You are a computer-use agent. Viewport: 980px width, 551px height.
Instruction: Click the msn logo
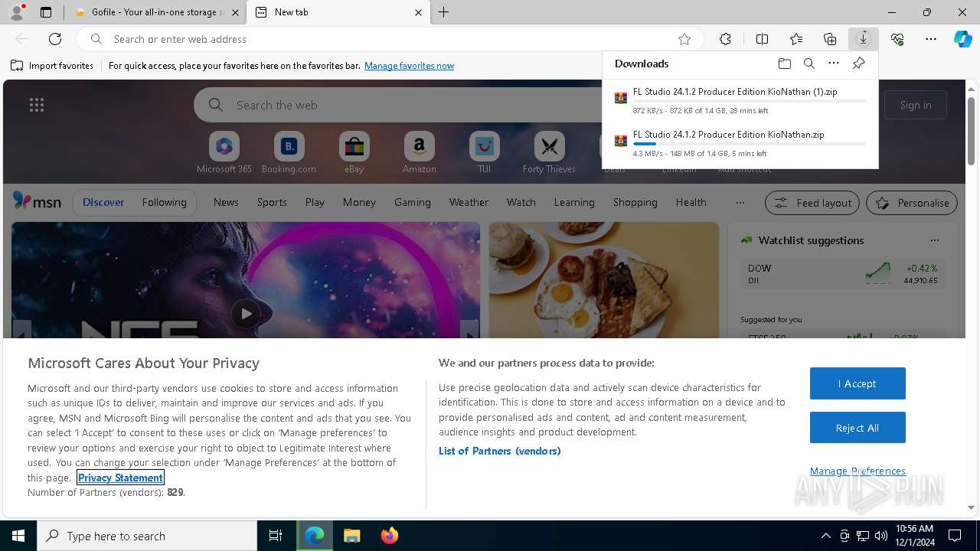[x=37, y=201]
